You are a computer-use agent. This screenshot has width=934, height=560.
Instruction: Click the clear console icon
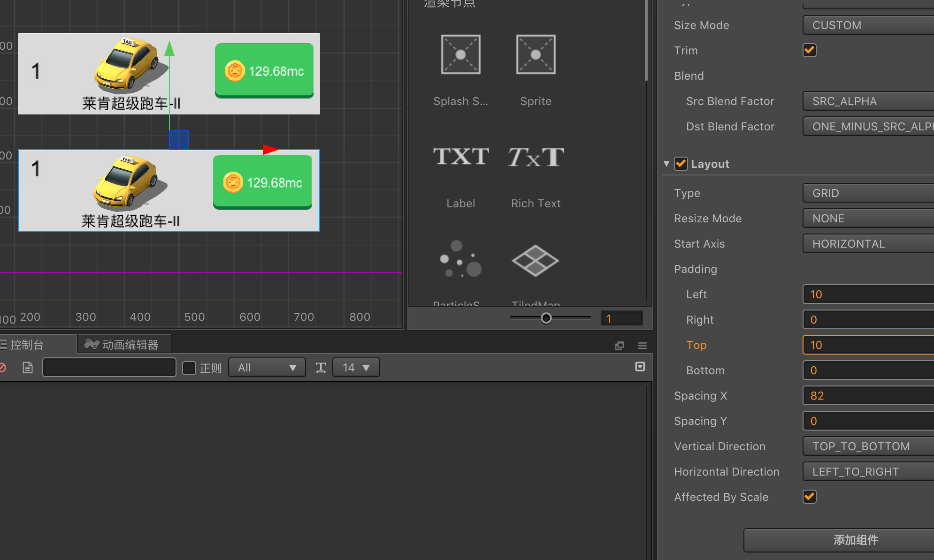coord(3,368)
